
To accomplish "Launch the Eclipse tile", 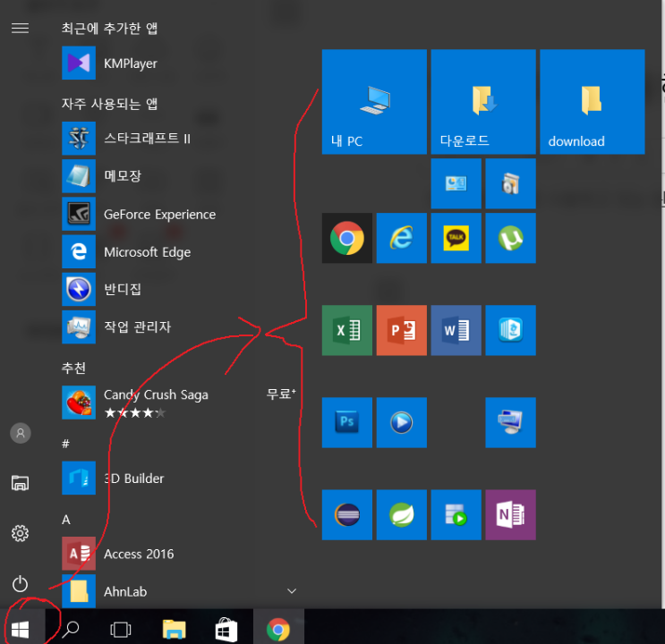I will 347,514.
